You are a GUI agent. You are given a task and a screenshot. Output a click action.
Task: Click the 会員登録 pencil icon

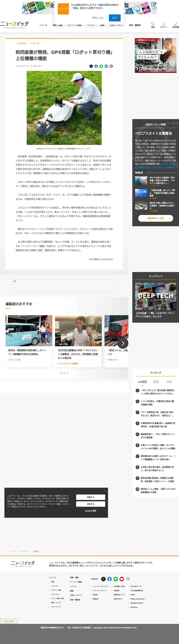176,24
